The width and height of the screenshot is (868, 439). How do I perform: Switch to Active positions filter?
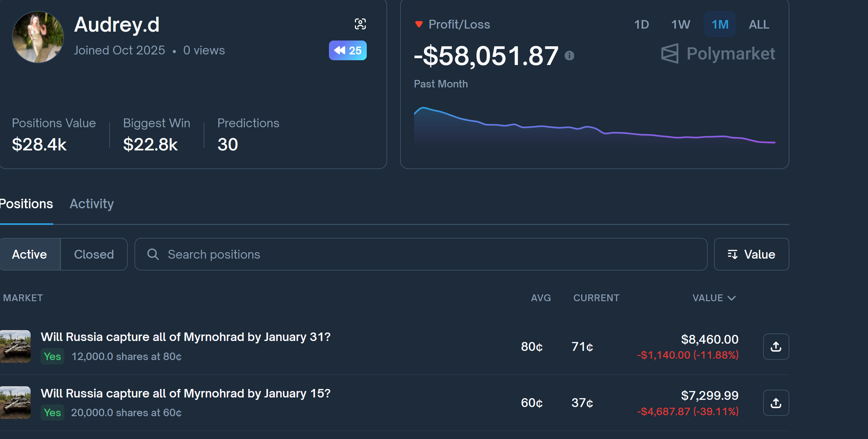click(29, 254)
